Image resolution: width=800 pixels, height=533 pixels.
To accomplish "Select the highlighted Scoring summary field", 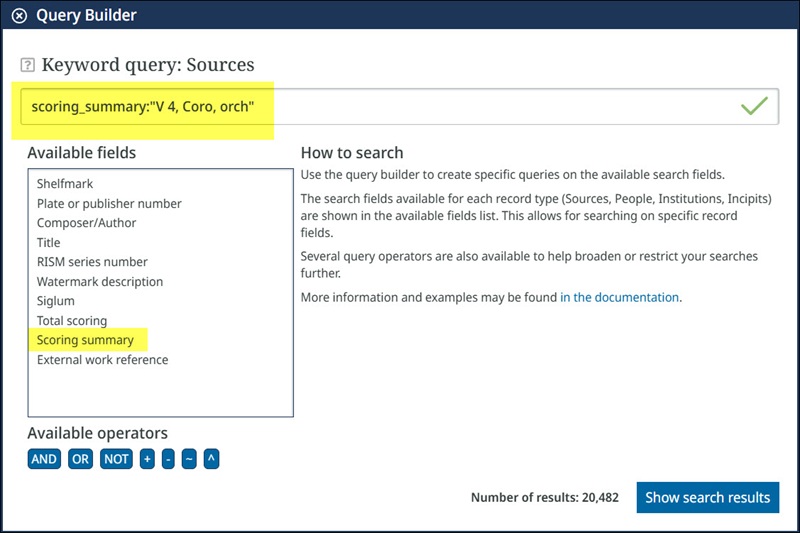I will [85, 340].
